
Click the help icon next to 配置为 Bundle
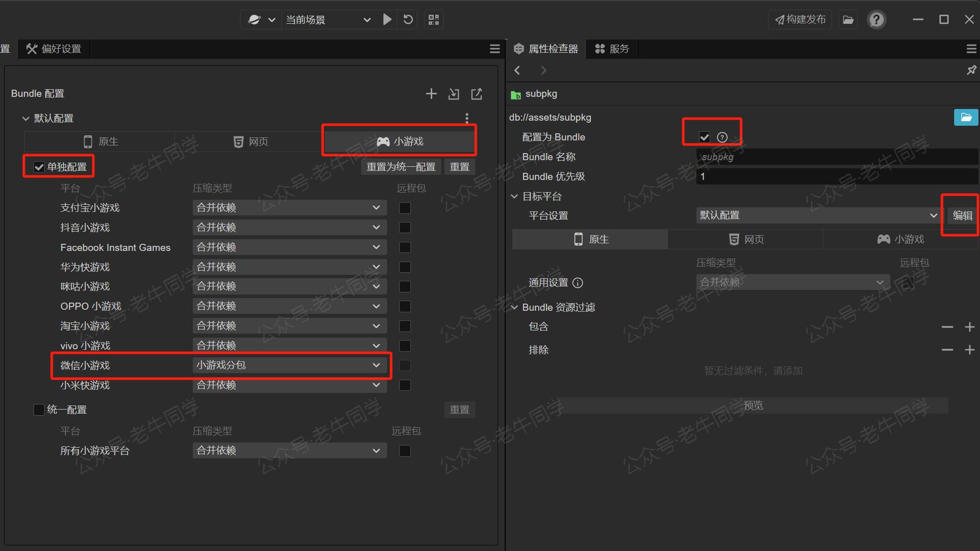click(722, 137)
